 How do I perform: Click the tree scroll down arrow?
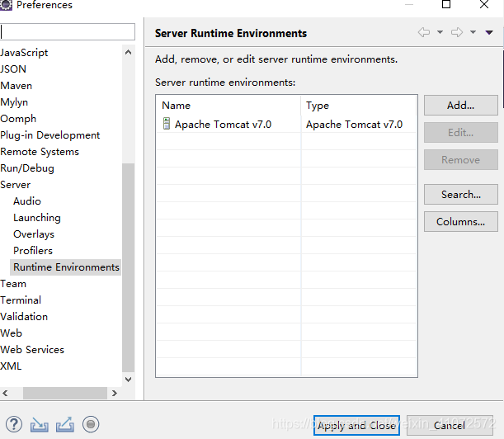(128, 380)
